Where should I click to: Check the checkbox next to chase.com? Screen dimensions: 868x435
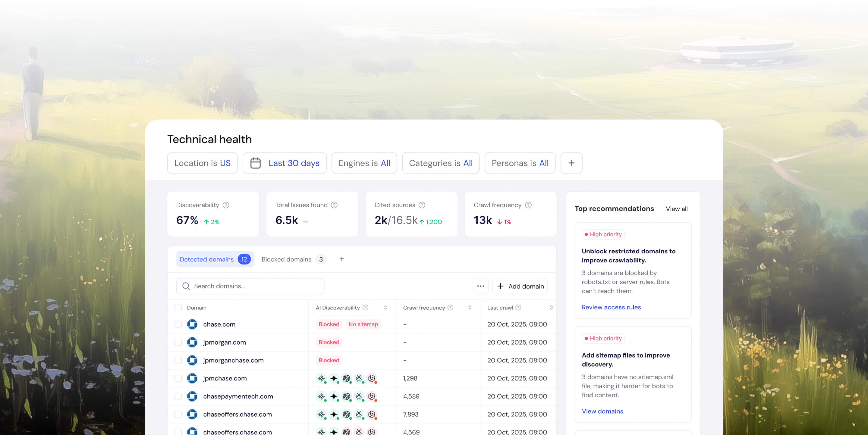coord(178,324)
